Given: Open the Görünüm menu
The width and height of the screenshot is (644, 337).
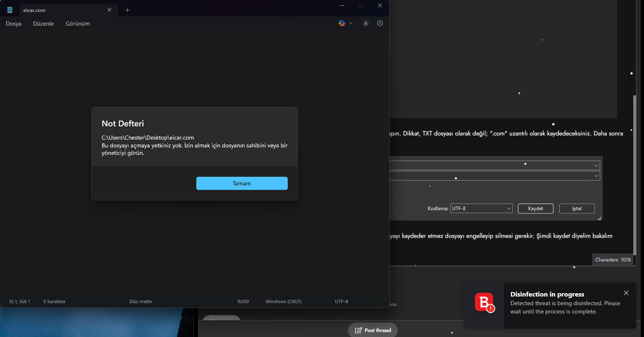Looking at the screenshot, I should point(78,24).
